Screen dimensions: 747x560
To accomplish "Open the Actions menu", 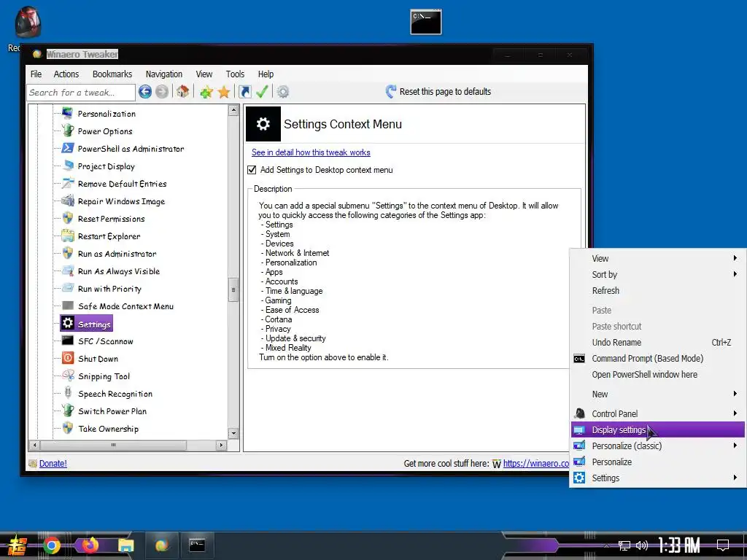I will click(66, 74).
